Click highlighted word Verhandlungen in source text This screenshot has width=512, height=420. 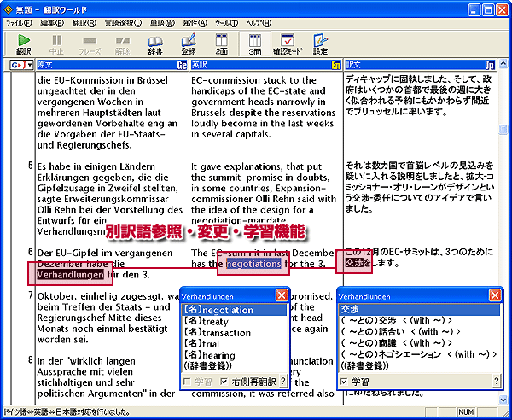point(70,275)
